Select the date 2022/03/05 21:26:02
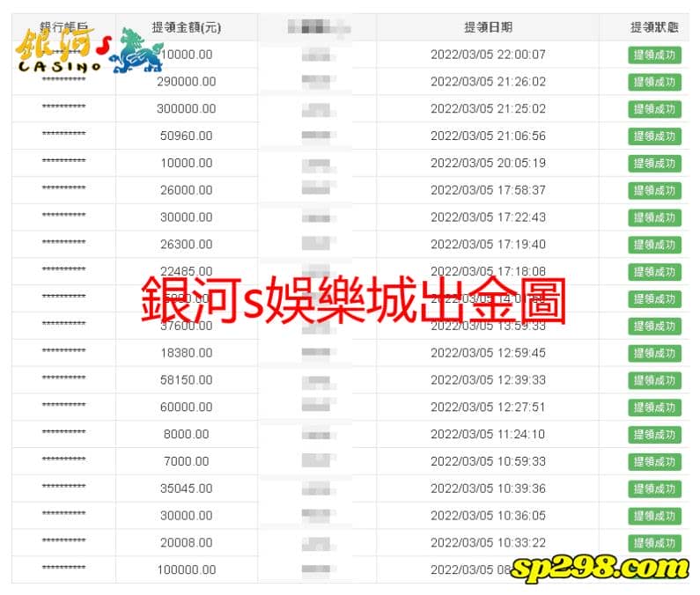 point(488,82)
